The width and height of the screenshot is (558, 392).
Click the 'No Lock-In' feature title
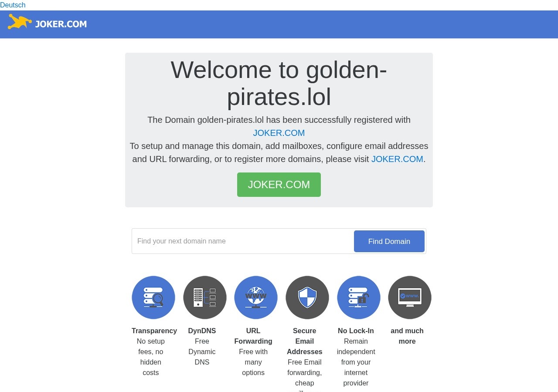356,331
